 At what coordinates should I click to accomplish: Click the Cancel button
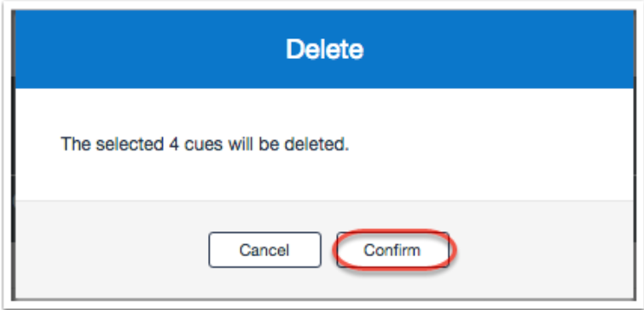point(264,249)
